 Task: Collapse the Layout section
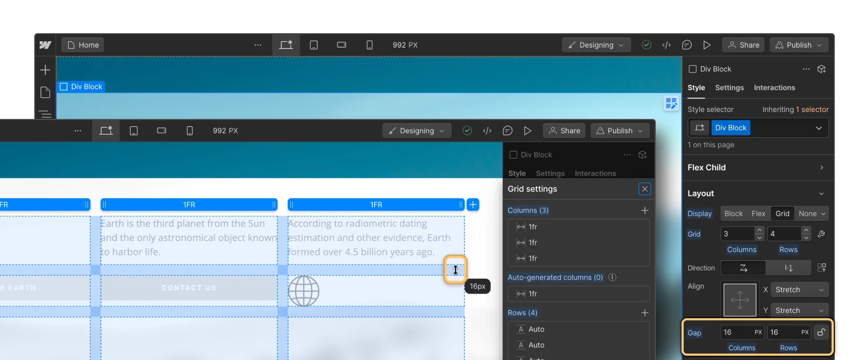pos(821,193)
